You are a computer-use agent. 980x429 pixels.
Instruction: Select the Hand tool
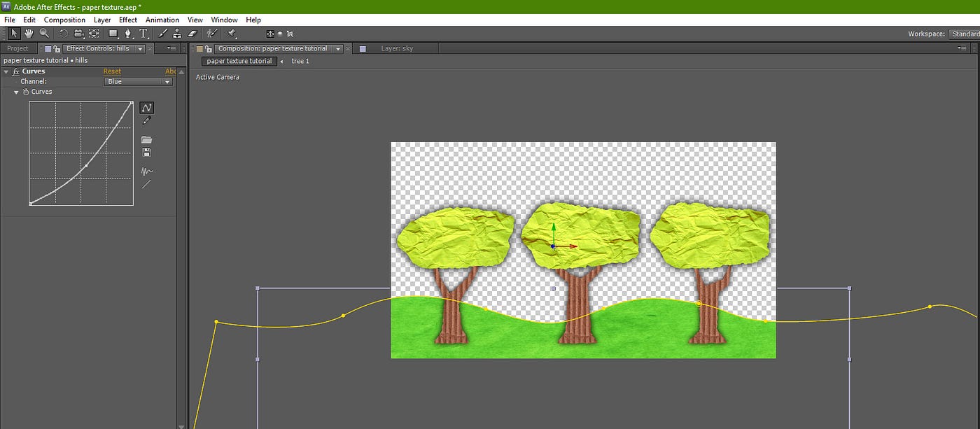point(29,33)
